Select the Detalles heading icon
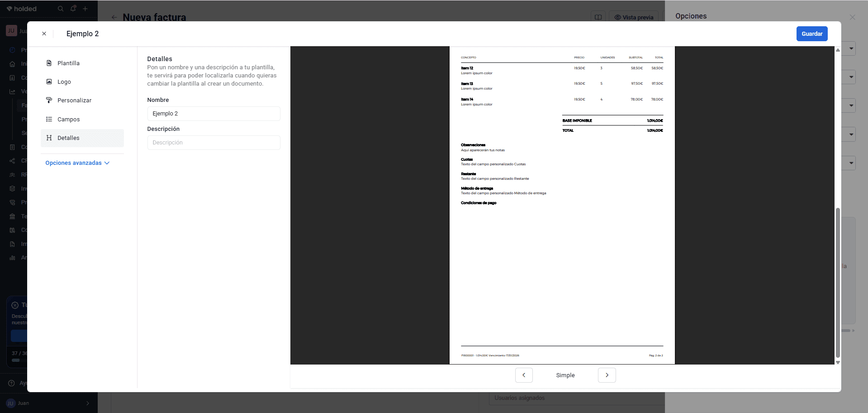The height and width of the screenshot is (413, 868). 49,138
